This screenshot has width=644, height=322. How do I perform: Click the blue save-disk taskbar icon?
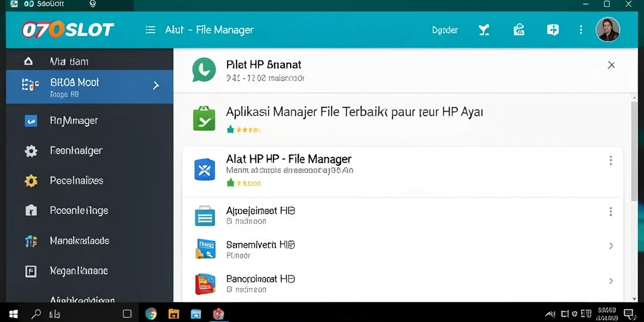click(196, 314)
